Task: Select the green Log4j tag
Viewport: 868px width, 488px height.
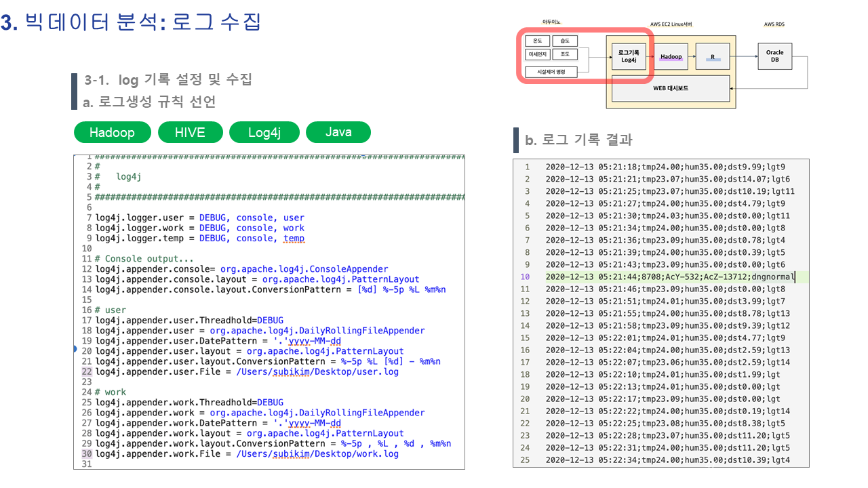Action: [264, 132]
